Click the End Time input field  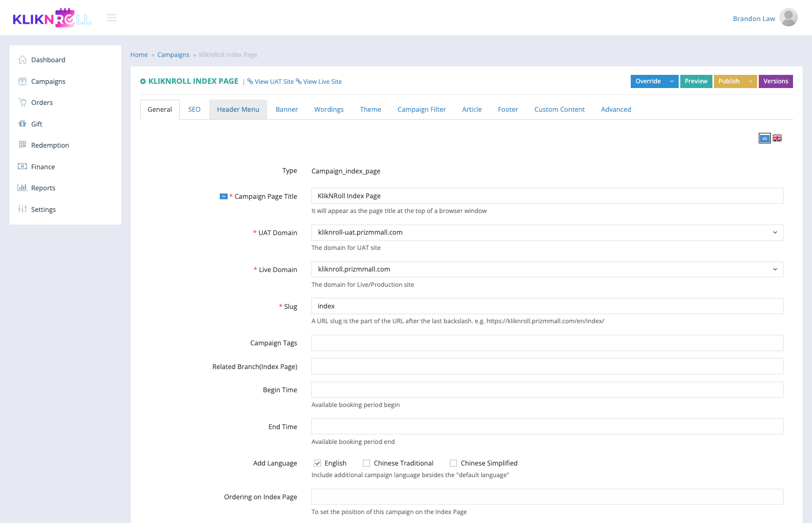click(547, 427)
